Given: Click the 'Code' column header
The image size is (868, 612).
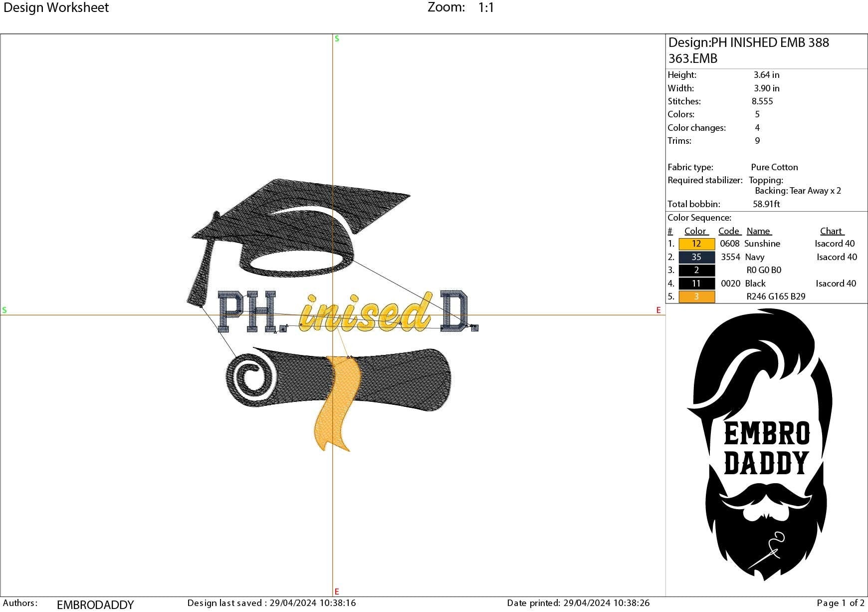Looking at the screenshot, I should [729, 231].
